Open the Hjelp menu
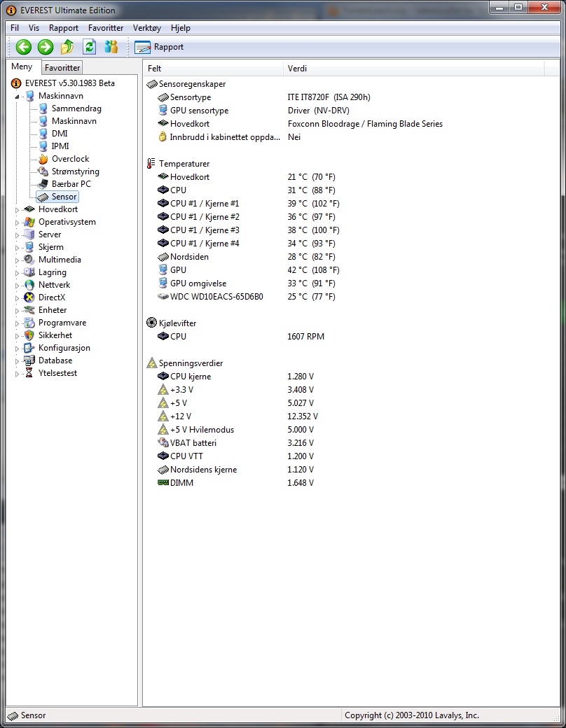Image resolution: width=566 pixels, height=728 pixels. pos(181,28)
